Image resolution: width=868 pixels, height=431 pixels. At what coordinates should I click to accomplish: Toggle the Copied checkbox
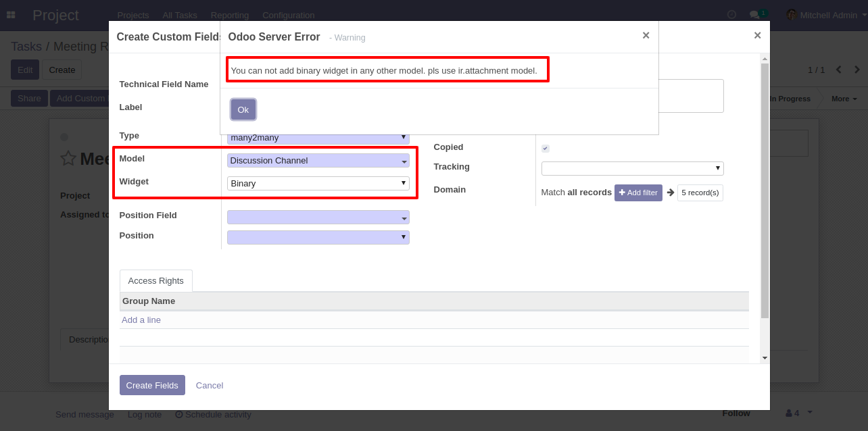(x=546, y=149)
